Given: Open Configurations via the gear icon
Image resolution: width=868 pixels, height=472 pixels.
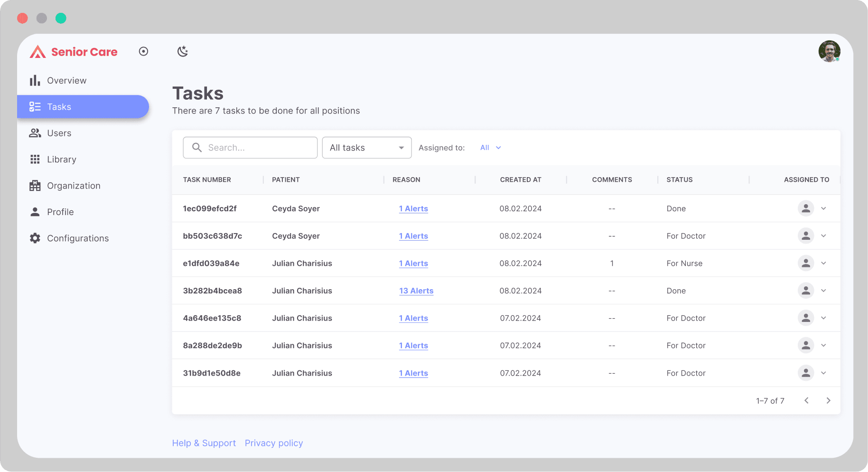Looking at the screenshot, I should click(x=35, y=238).
